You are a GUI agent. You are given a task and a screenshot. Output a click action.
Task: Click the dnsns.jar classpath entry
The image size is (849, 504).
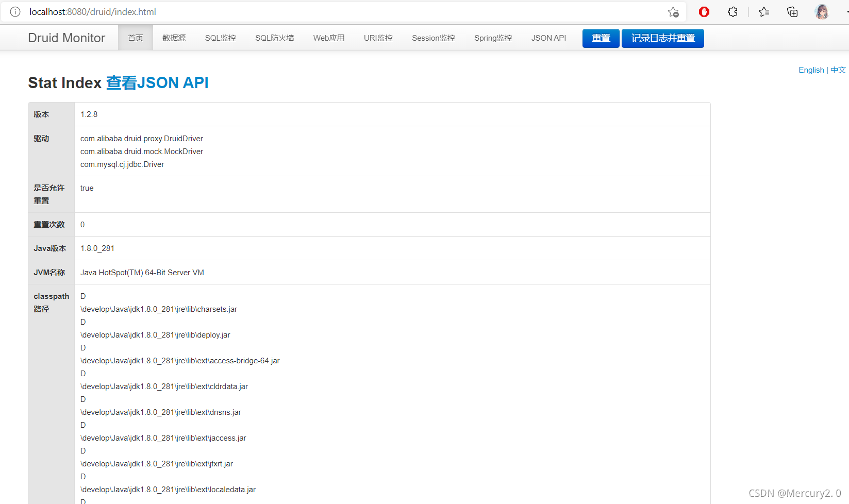(161, 412)
